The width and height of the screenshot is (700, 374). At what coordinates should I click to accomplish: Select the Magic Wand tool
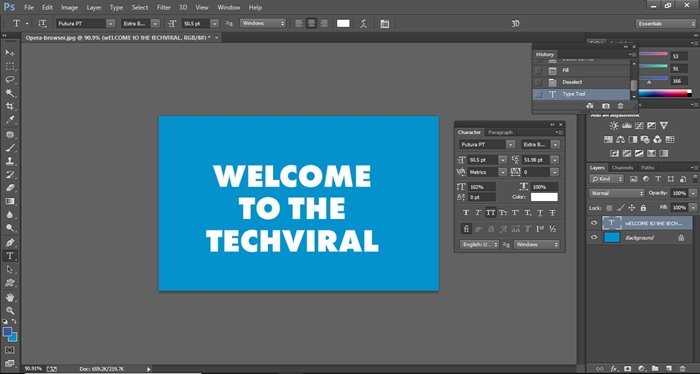point(10,93)
